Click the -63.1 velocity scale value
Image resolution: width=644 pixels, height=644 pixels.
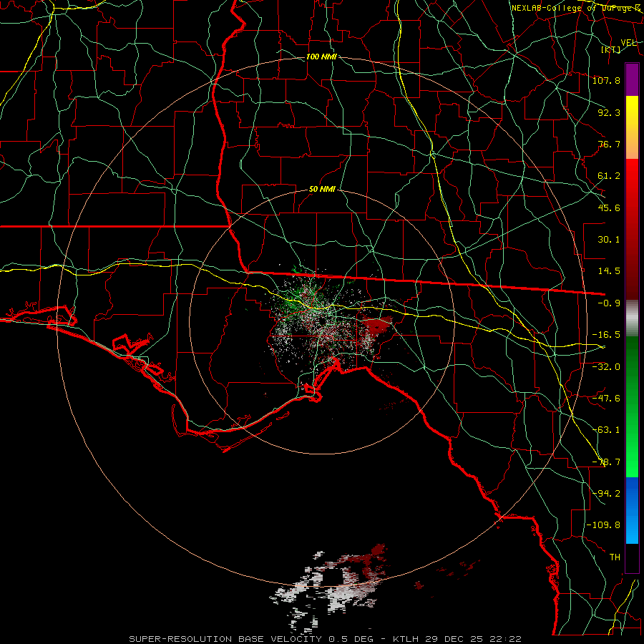[606, 430]
